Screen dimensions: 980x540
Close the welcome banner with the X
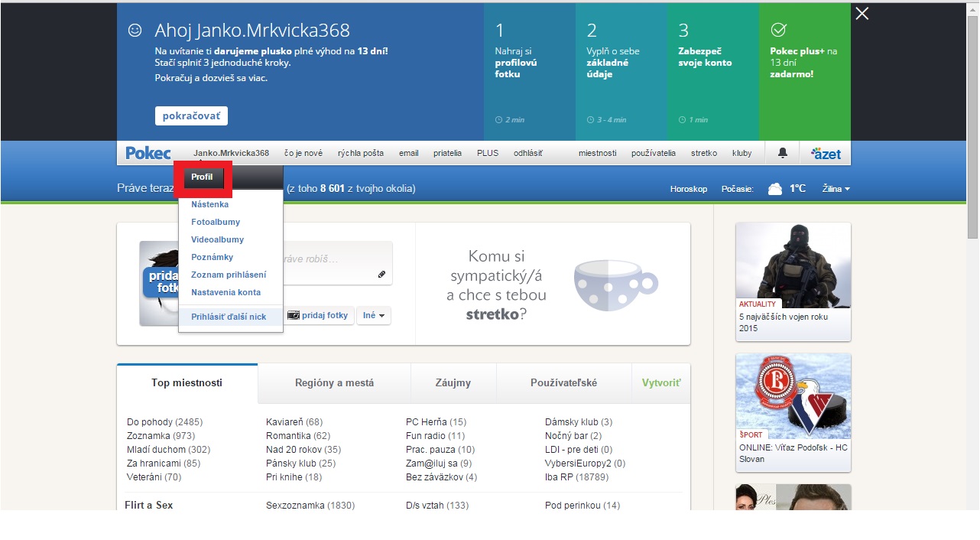(862, 14)
